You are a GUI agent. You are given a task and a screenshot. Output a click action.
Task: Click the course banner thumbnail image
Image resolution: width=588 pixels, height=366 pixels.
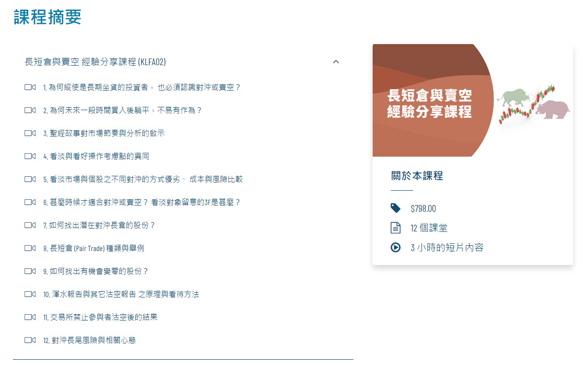472,100
